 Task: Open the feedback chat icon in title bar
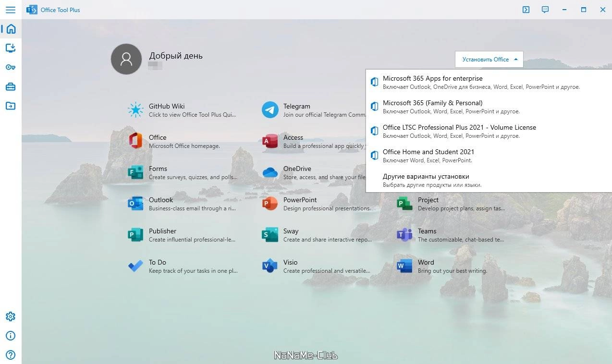click(545, 10)
